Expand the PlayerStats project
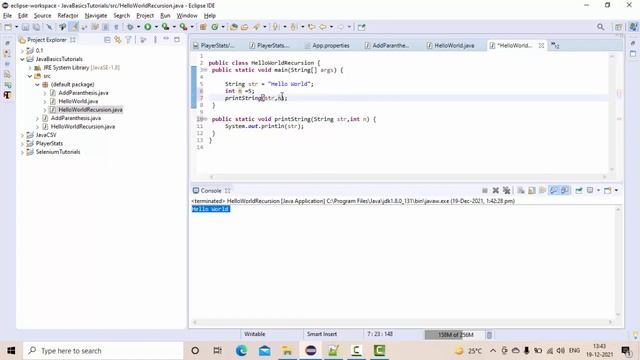The height and width of the screenshot is (360, 640). pos(22,144)
